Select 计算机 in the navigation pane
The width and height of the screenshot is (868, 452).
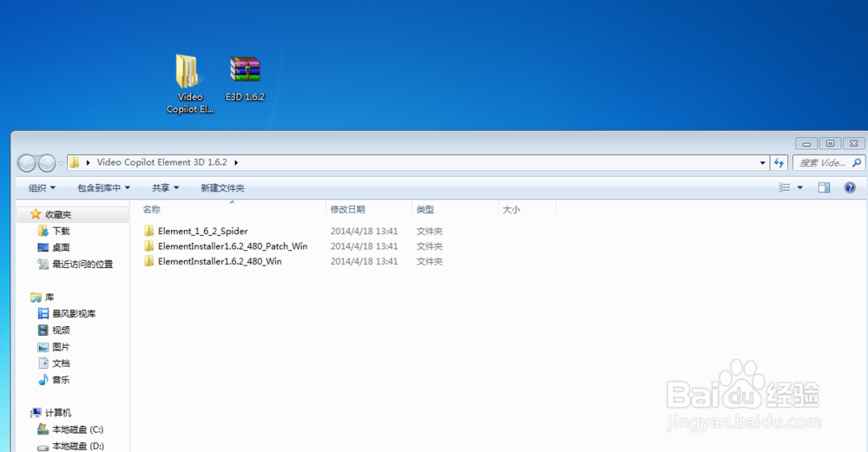pyautogui.click(x=58, y=413)
